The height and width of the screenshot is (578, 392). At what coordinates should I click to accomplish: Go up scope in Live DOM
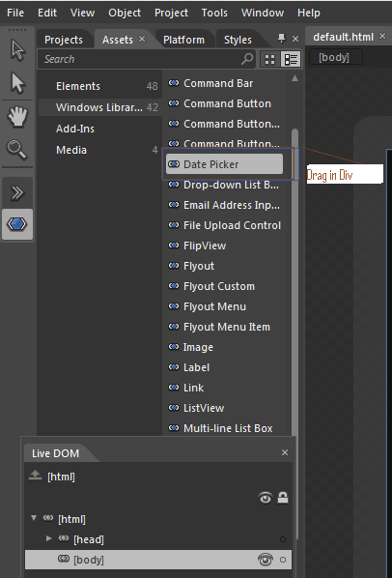pos(35,476)
